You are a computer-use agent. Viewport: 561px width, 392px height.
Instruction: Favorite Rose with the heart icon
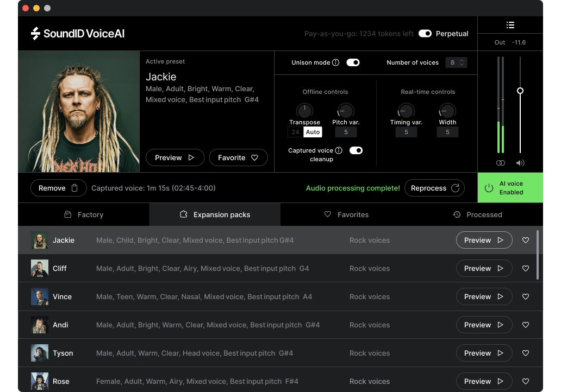tap(526, 381)
